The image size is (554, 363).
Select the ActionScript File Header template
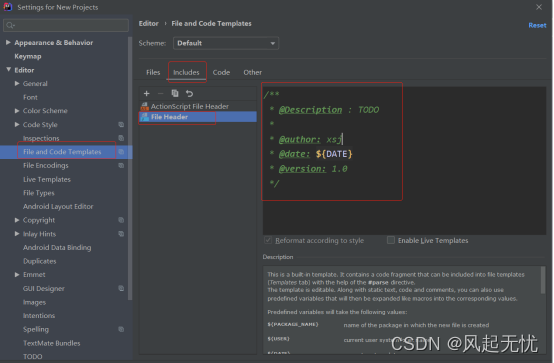[x=198, y=106]
